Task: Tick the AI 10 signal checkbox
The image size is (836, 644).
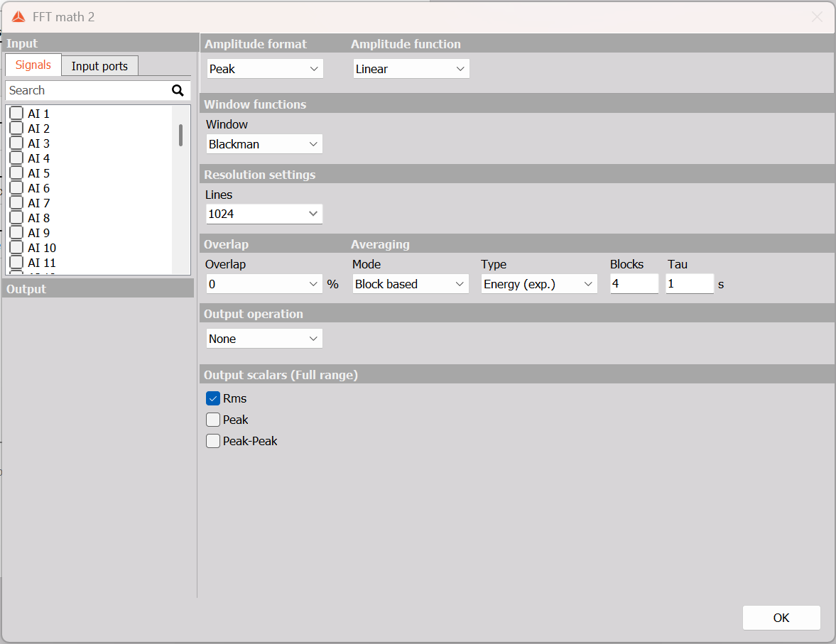Action: pos(16,247)
